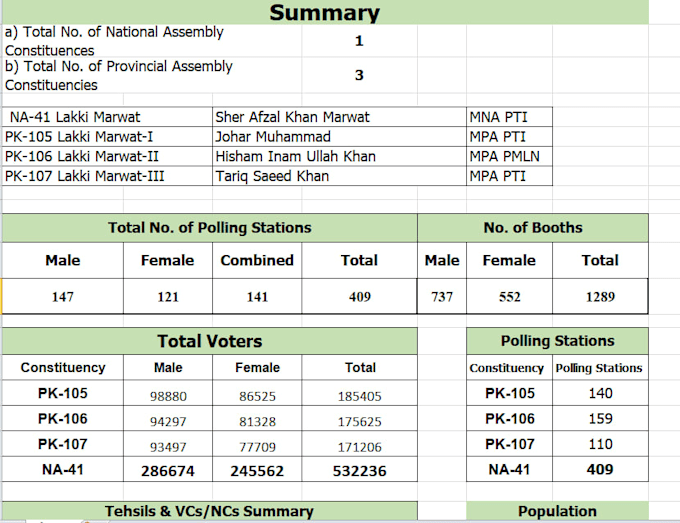
Task: Click the No. of Booths header cell
Action: [x=533, y=228]
